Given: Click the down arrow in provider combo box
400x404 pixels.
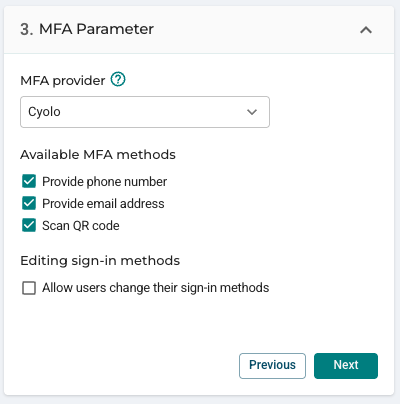Looking at the screenshot, I should point(252,112).
